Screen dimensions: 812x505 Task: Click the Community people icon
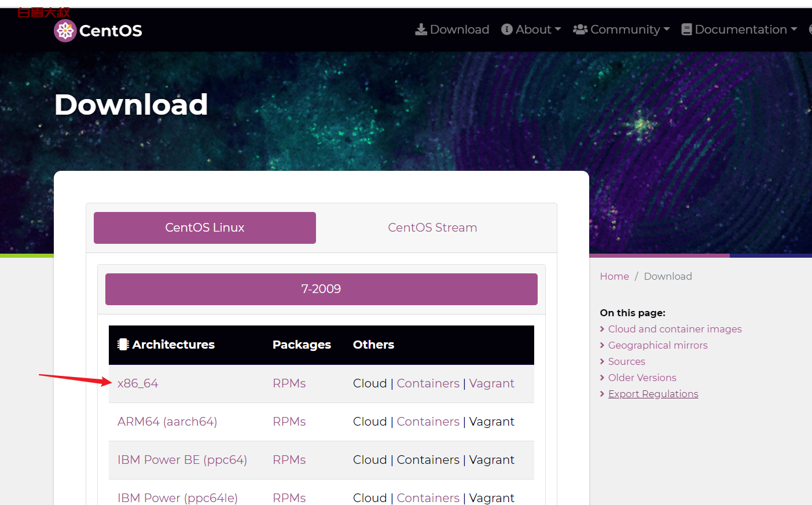pyautogui.click(x=580, y=30)
